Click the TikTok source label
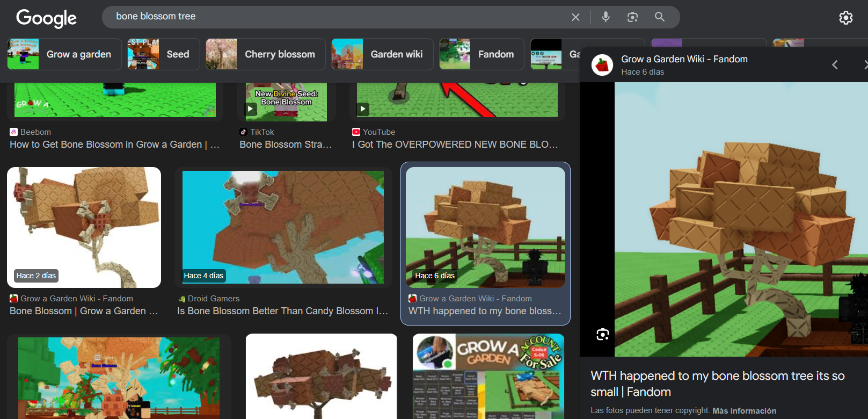Screen dimensions: 868x419 coord(262,132)
